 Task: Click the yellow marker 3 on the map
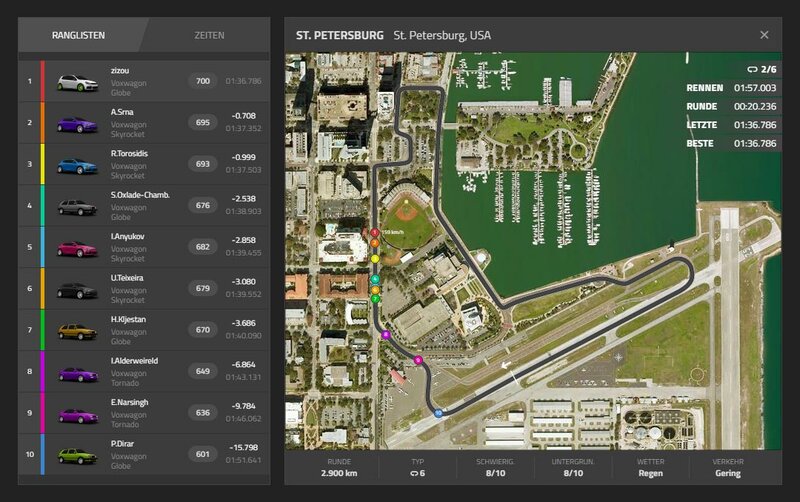pos(375,259)
